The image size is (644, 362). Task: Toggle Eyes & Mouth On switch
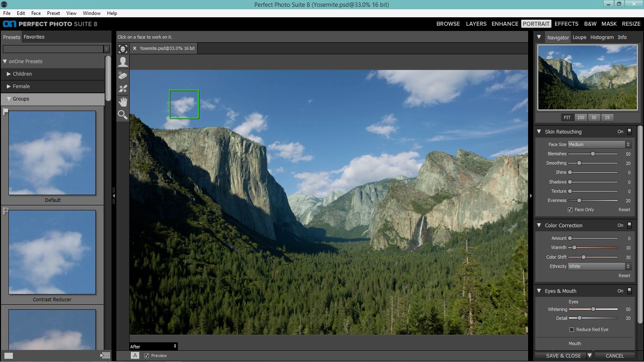[630, 291]
